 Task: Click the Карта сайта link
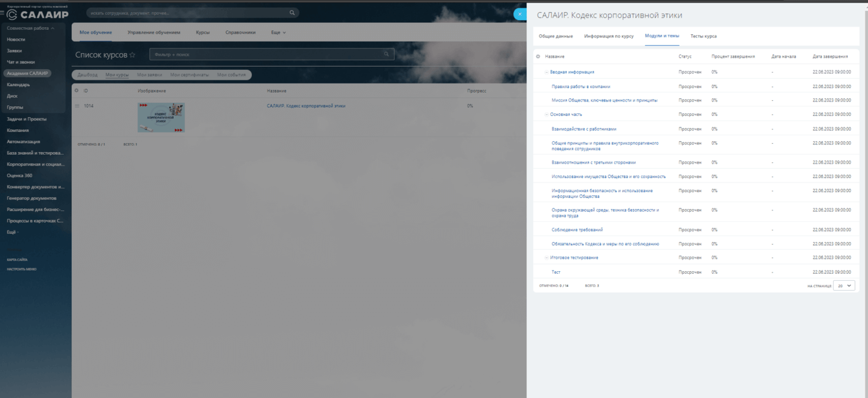[x=17, y=260]
